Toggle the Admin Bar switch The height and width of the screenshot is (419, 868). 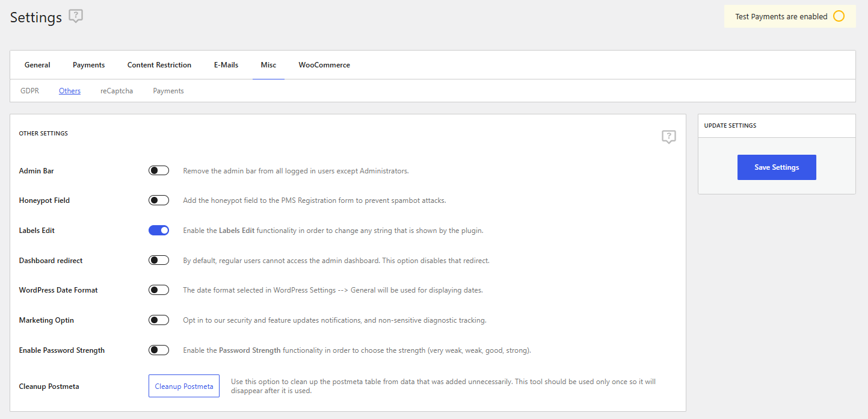159,171
